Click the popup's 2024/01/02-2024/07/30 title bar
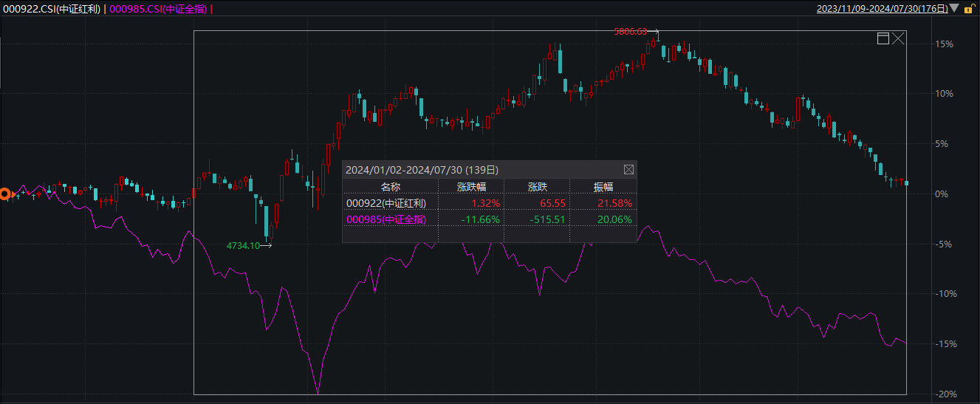Viewport: 980px width, 404px height. point(422,169)
